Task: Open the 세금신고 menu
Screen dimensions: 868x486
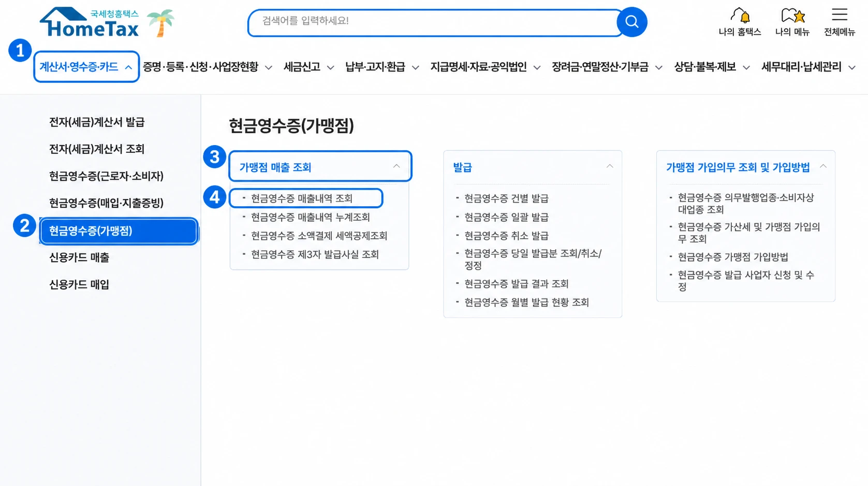Action: click(x=308, y=67)
